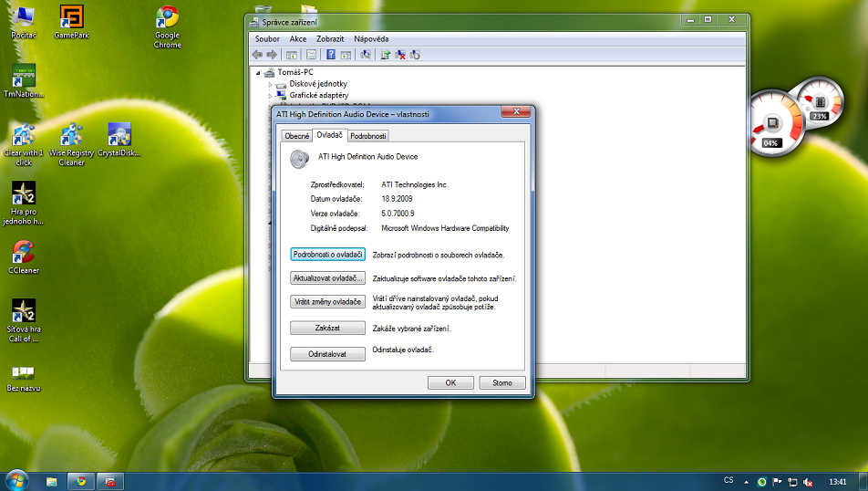The height and width of the screenshot is (491, 868).
Task: Select the GamePark desktop icon
Action: [x=71, y=22]
